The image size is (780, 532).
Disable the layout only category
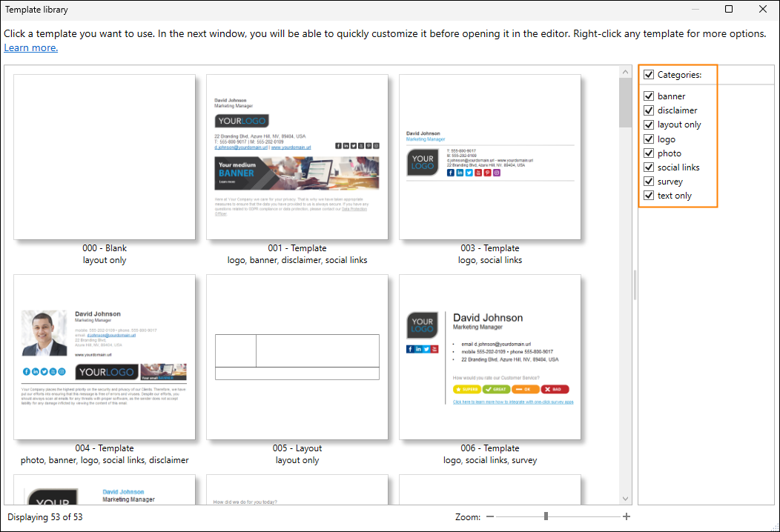click(649, 124)
